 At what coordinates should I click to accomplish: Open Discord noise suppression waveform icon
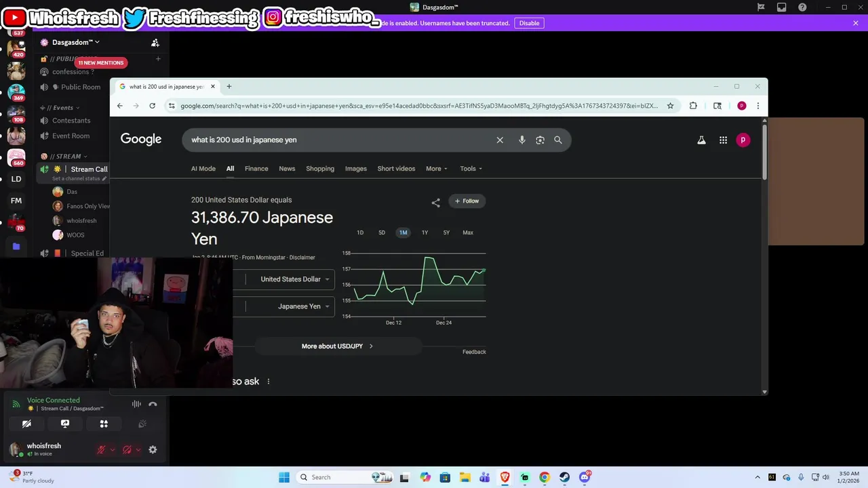[x=136, y=404]
